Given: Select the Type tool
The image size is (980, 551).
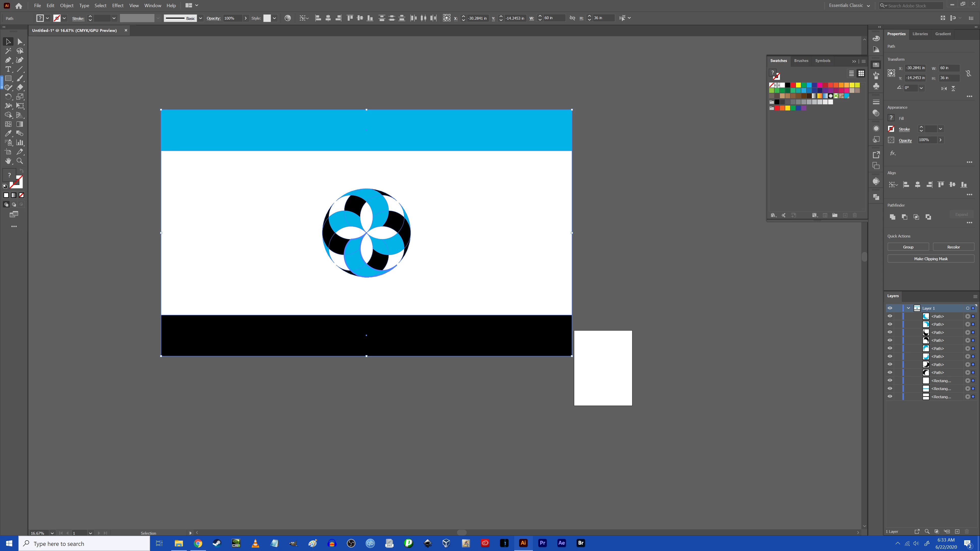Looking at the screenshot, I should 8,69.
